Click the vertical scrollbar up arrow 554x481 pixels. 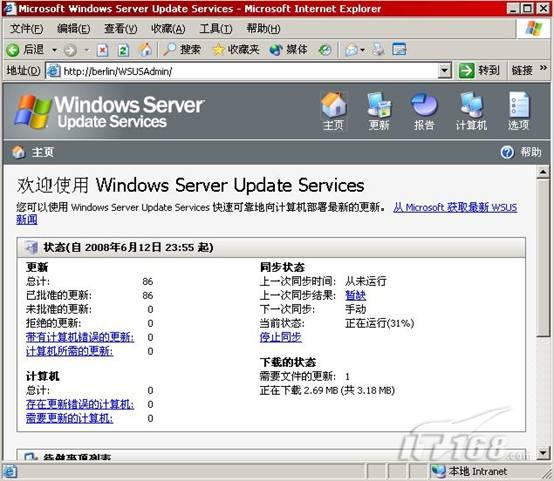pos(543,172)
